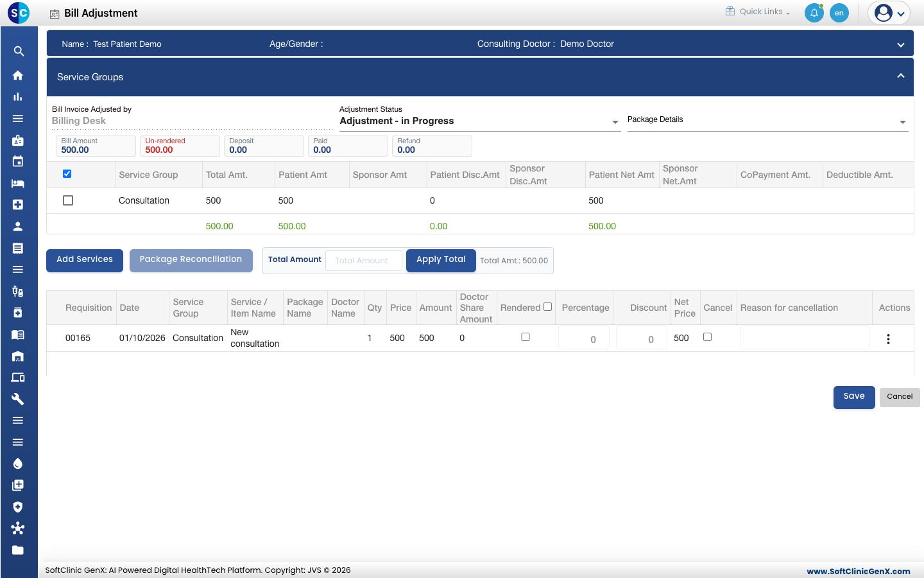Open the folder icon in sidebar
924x578 pixels.
click(18, 550)
